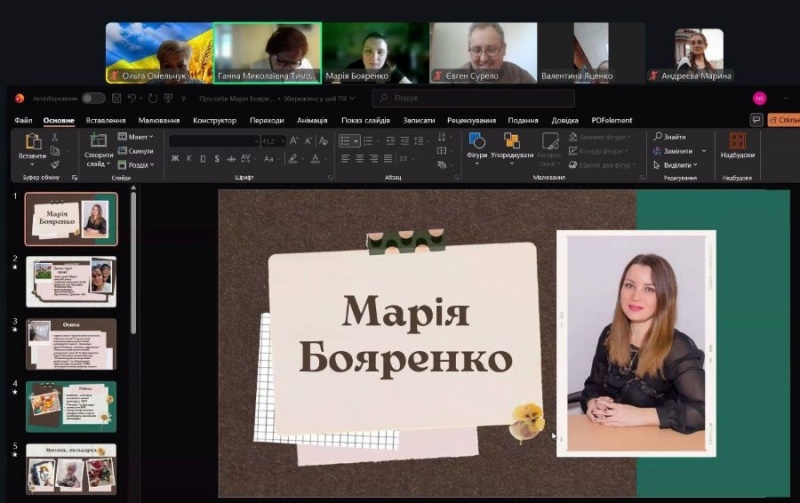This screenshot has height=503, width=800.
Task: Toggle the bulleted list button
Action: click(347, 141)
